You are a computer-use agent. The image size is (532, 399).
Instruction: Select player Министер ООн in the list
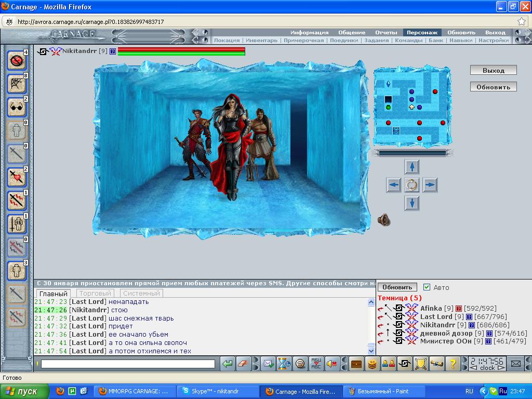[446, 341]
